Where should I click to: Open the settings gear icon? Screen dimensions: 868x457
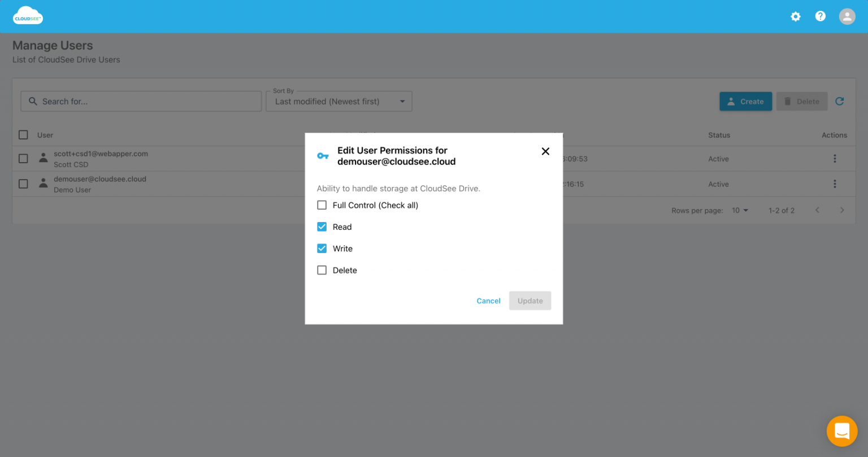pyautogui.click(x=796, y=16)
